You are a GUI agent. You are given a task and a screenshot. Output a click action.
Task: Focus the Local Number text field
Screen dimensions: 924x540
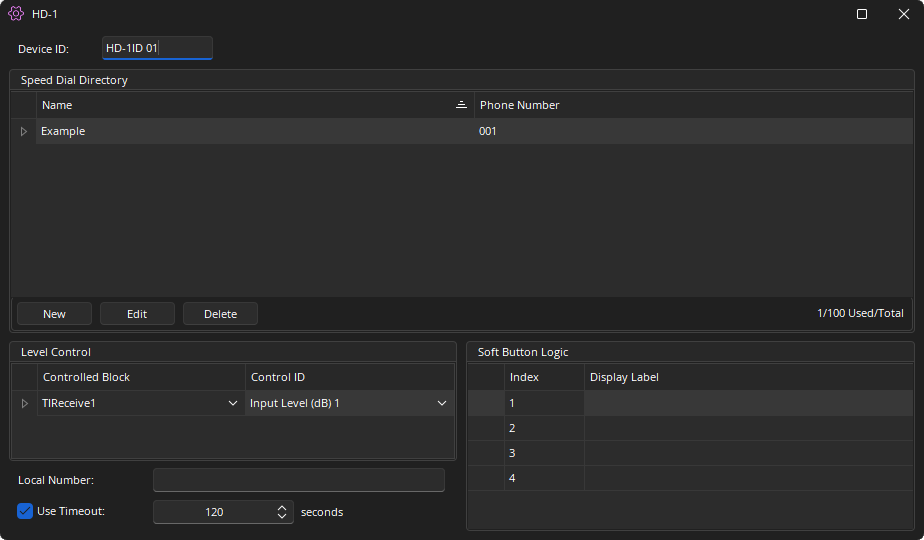tap(298, 480)
